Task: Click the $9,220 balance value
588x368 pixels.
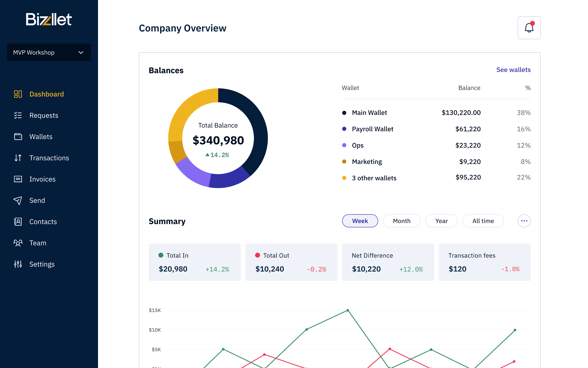Action: [x=470, y=162]
